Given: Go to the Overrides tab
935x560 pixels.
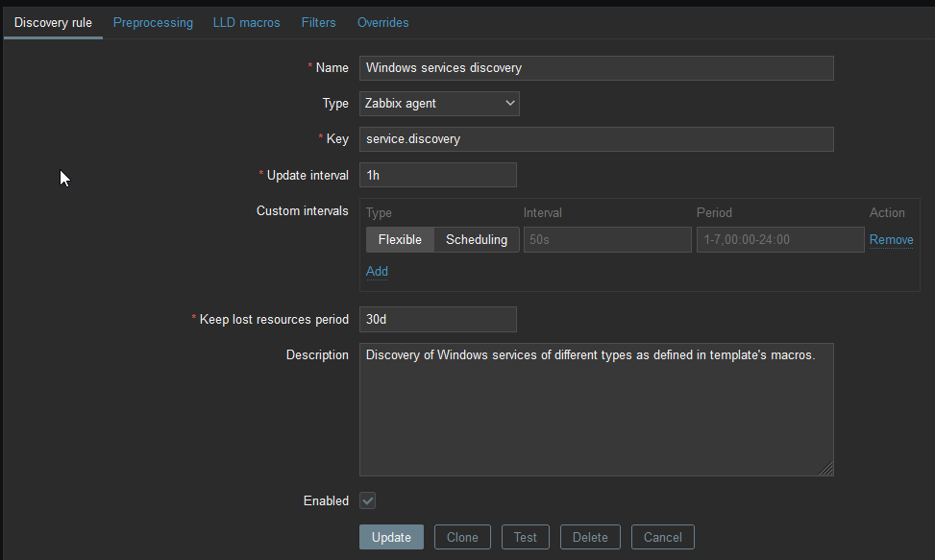Looking at the screenshot, I should pos(382,22).
